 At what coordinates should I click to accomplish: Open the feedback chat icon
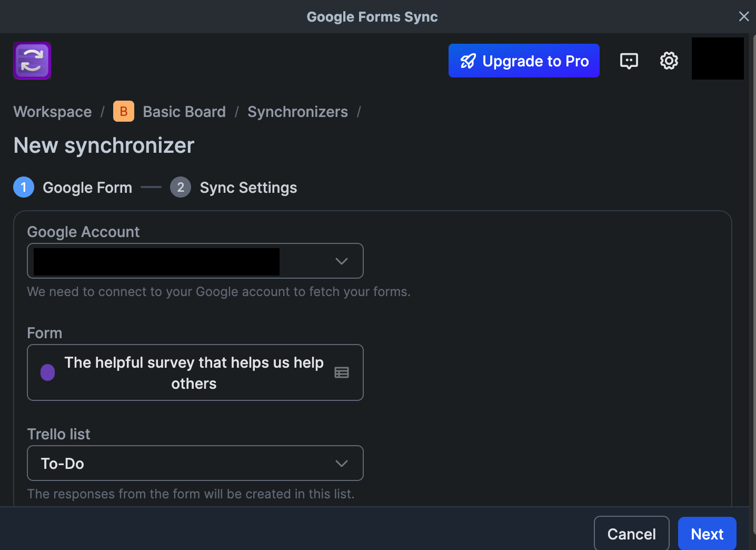[x=629, y=61]
